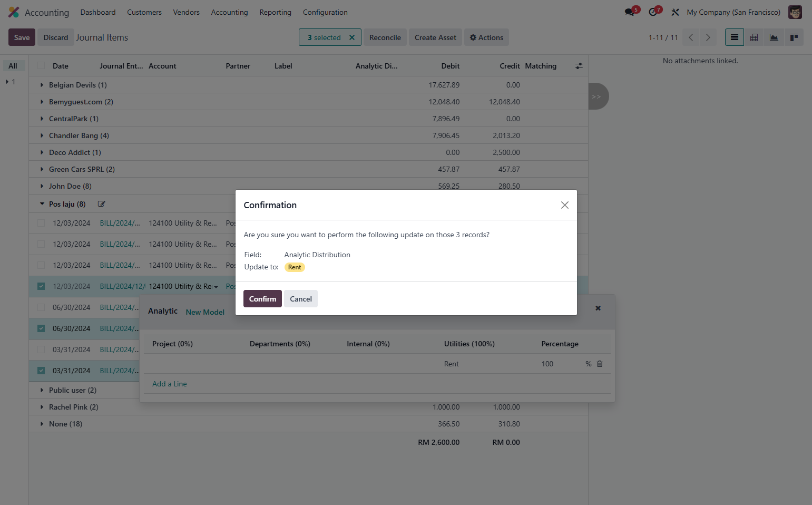812x505 pixels.
Task: Go to previous page of records
Action: (x=691, y=37)
